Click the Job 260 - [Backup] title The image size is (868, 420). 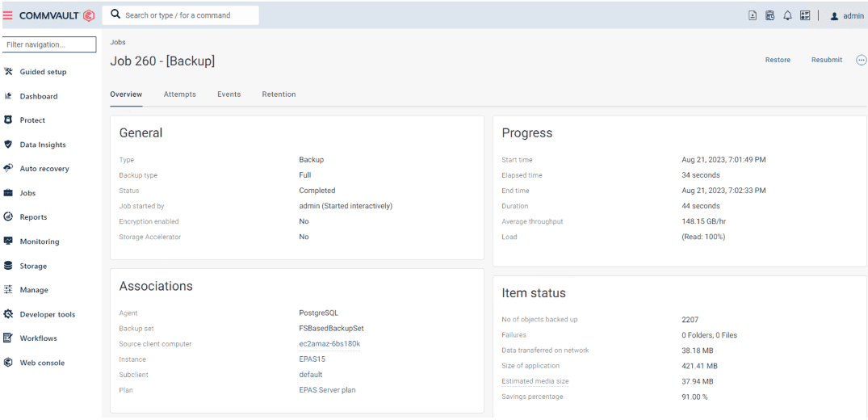tap(163, 61)
